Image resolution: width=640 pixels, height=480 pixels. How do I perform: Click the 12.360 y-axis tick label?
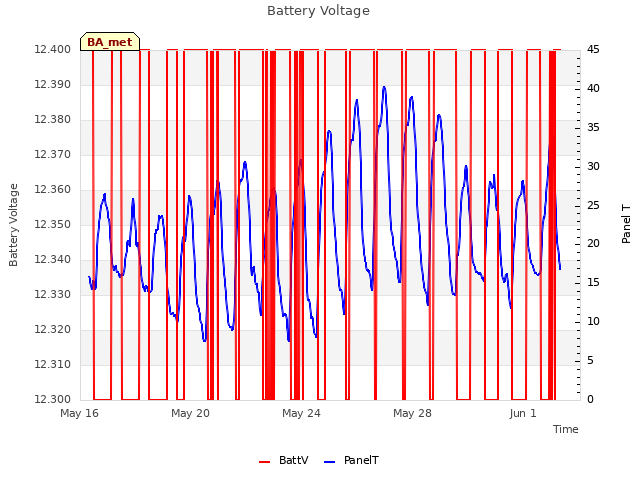coord(53,189)
